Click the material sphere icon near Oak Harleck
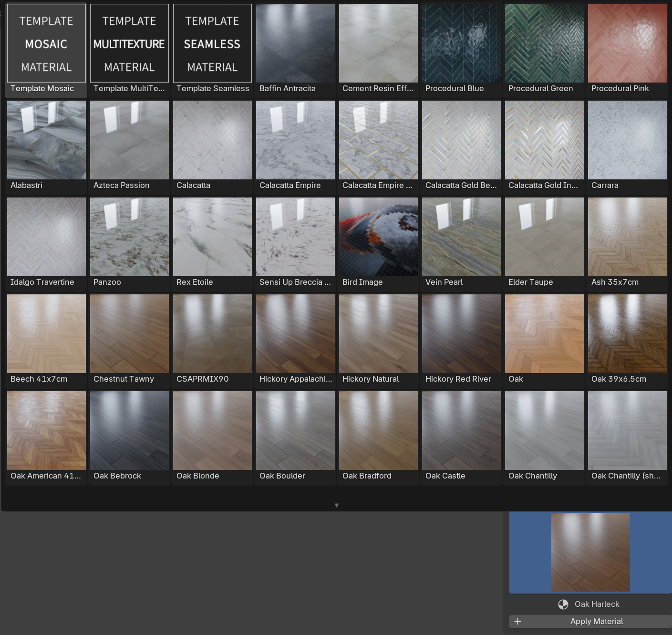The width and height of the screenshot is (672, 635). [x=563, y=604]
